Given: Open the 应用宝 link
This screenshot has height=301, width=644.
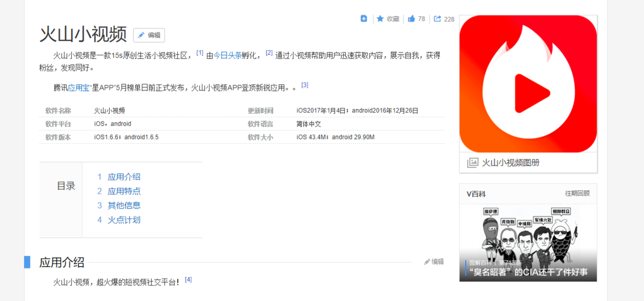Looking at the screenshot, I should point(78,88).
